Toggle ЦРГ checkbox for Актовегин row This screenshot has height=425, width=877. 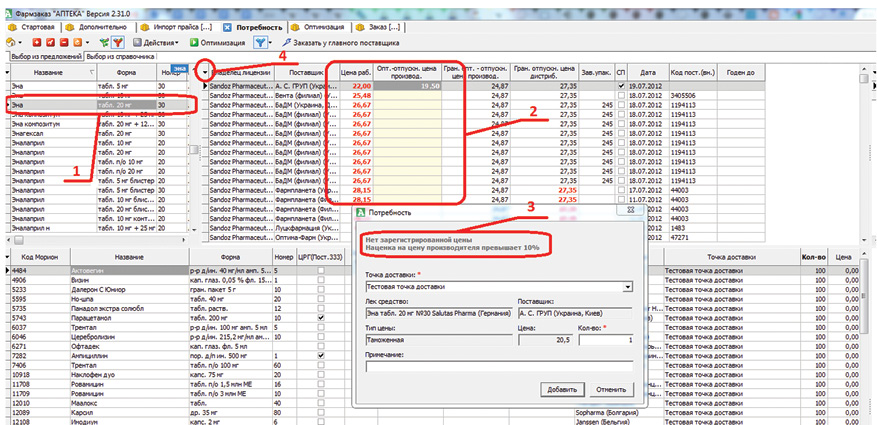[320, 270]
